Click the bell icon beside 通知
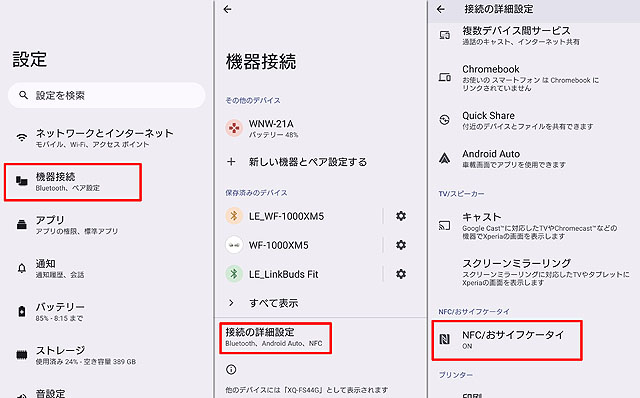This screenshot has height=398, width=640. pyautogui.click(x=22, y=268)
